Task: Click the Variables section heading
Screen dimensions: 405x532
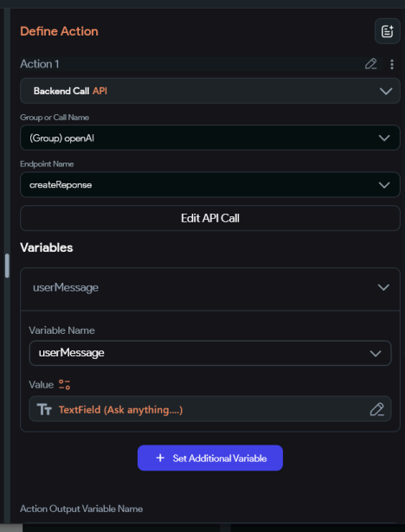Action: (x=47, y=247)
